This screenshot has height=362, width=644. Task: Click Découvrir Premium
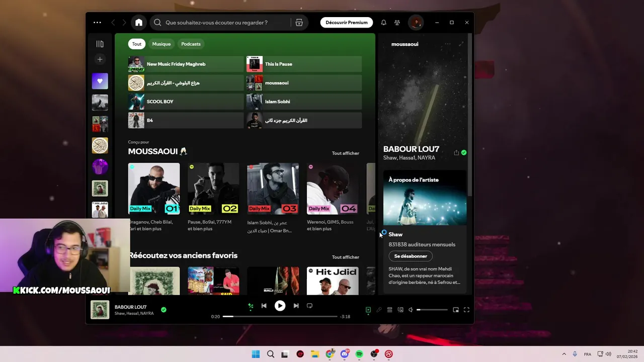[x=347, y=23]
